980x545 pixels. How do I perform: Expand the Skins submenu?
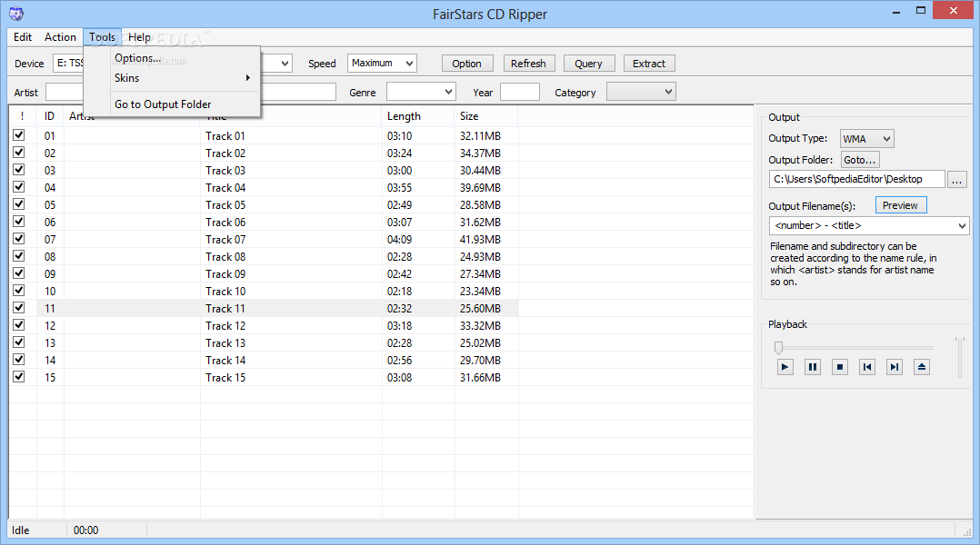pos(183,78)
